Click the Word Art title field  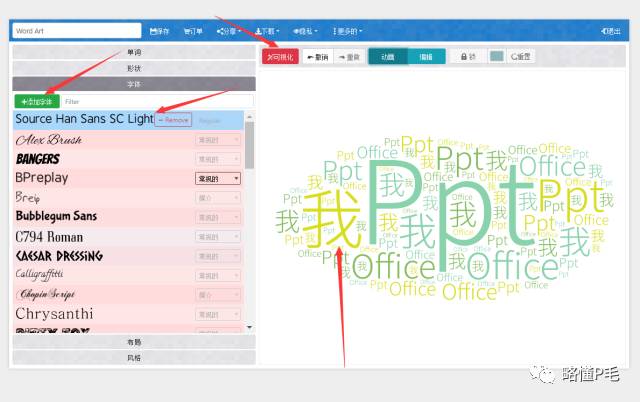pos(77,31)
